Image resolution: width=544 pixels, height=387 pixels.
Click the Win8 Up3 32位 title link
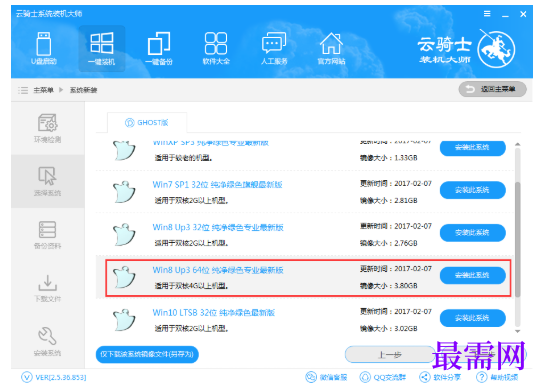pos(218,227)
